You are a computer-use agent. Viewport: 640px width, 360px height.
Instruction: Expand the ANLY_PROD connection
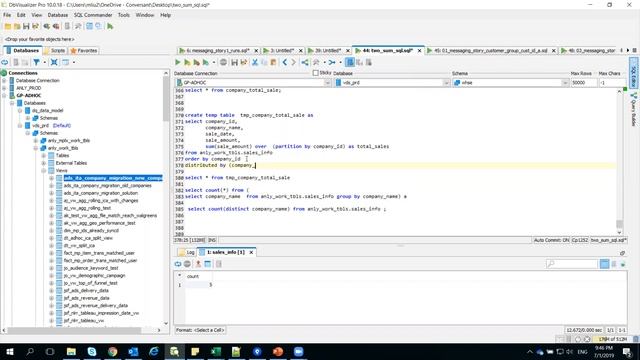tap(4, 88)
